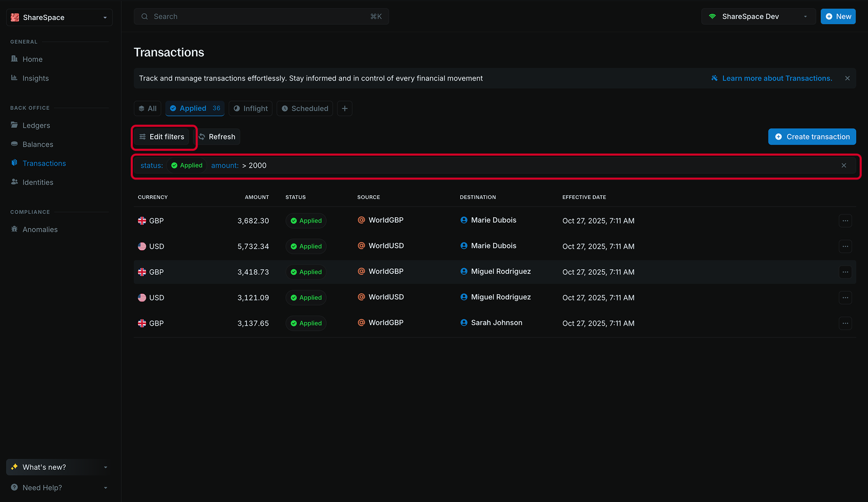This screenshot has width=868, height=502.
Task: Remove the applied filter chip
Action: coord(843,165)
